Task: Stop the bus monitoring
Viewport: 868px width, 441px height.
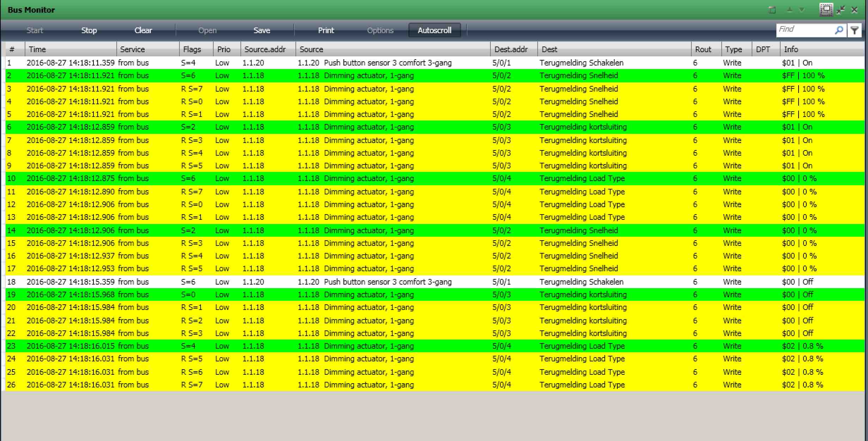Action: 89,30
